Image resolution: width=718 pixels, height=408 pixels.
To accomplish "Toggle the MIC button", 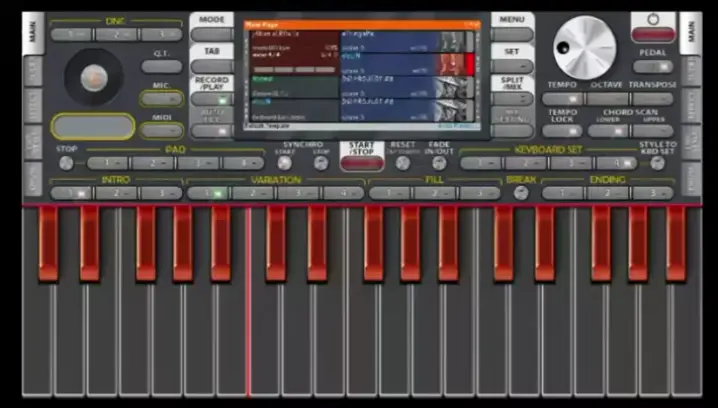I will tap(161, 99).
